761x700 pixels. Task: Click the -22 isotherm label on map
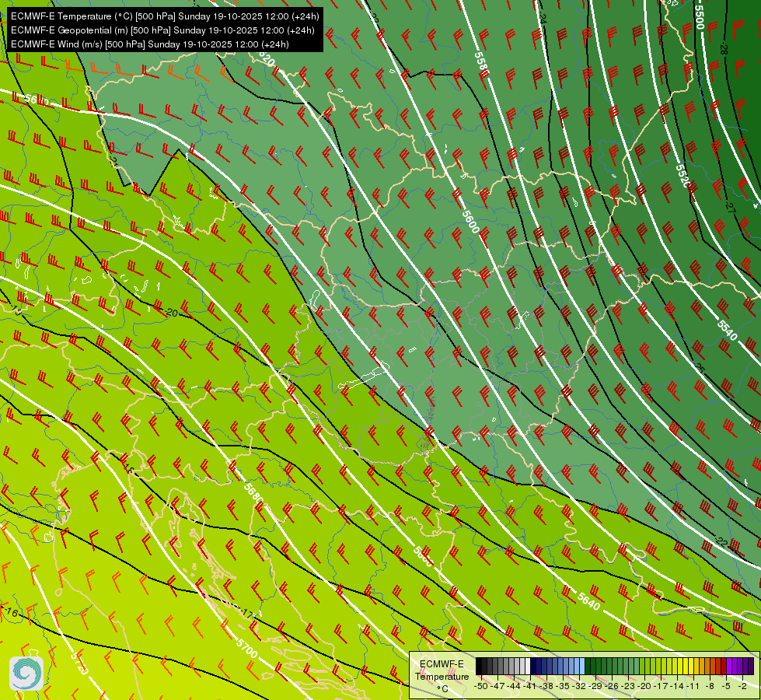(721, 542)
